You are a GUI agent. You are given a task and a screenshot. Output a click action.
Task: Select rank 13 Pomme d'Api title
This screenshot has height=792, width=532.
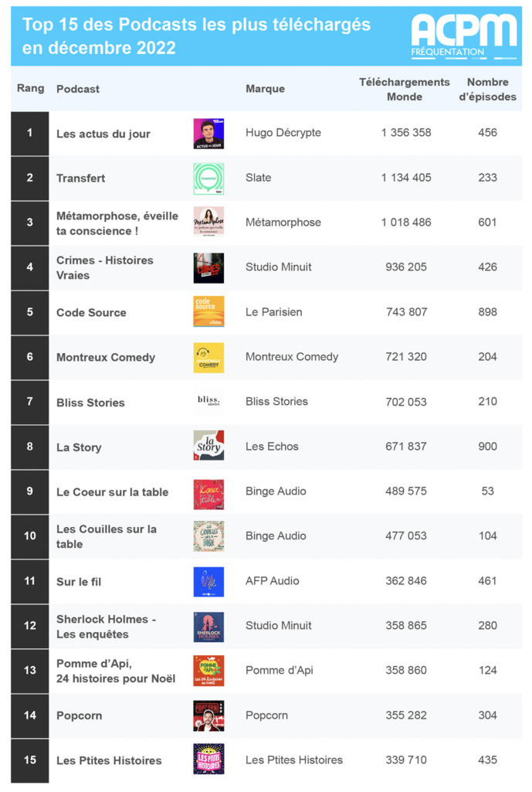116,671
